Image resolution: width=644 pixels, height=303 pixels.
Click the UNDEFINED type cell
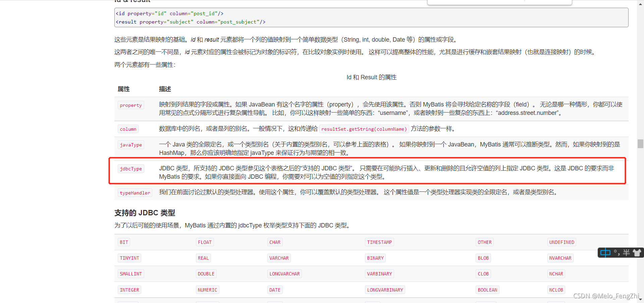562,242
